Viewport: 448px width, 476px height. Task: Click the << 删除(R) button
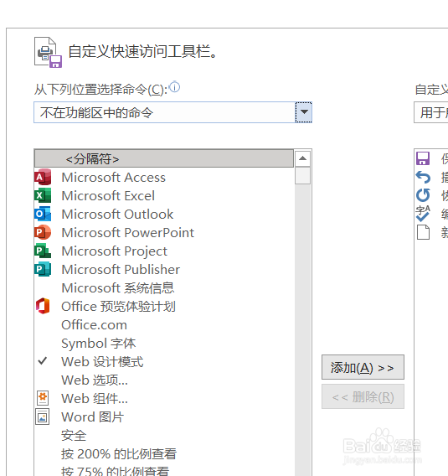click(x=363, y=396)
